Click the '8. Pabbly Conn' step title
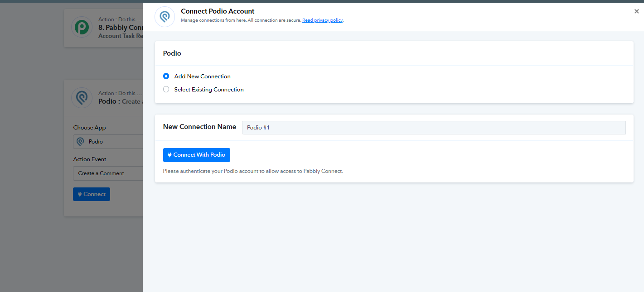644x292 pixels. 121,28
